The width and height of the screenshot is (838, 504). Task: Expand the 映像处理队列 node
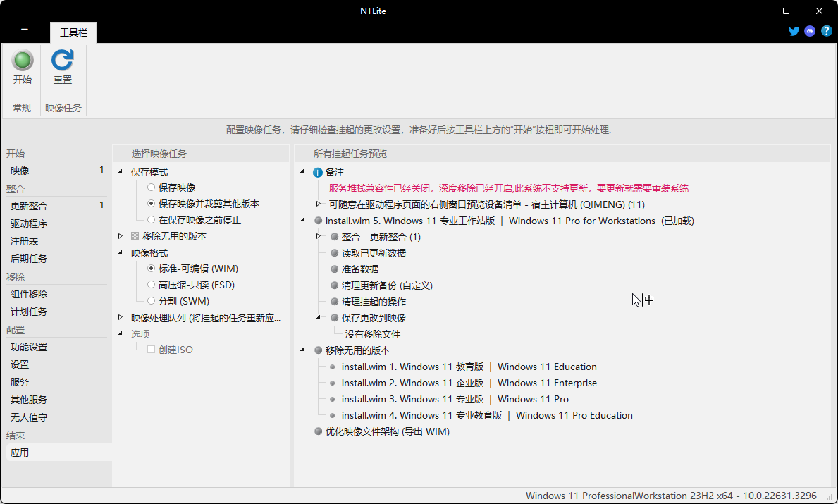coord(121,317)
